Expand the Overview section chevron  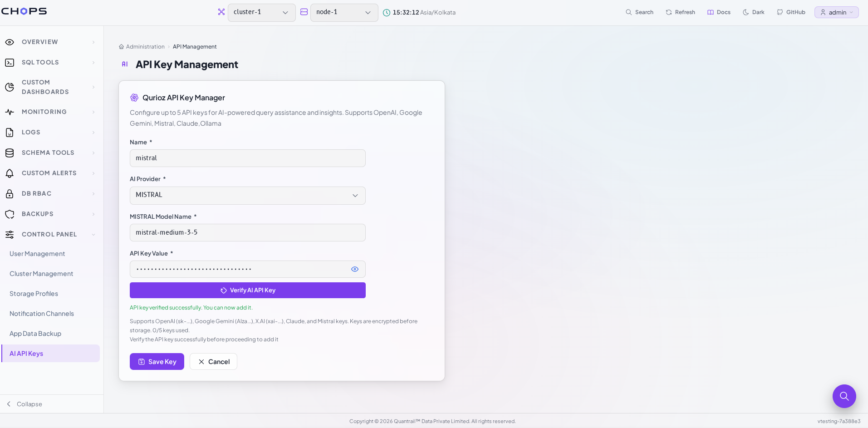pos(93,42)
